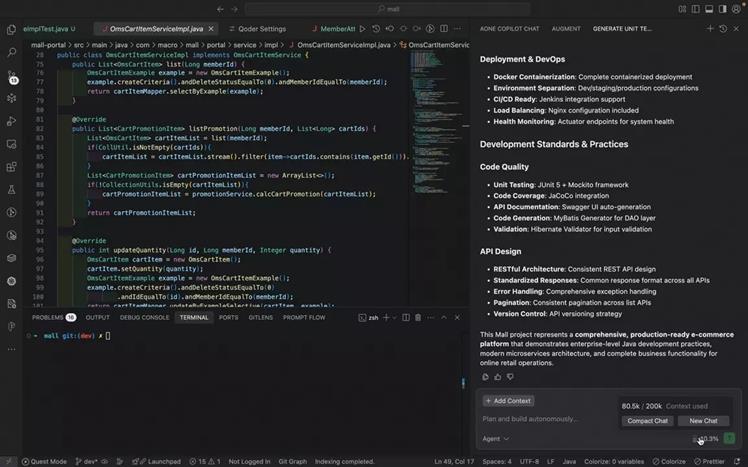Open the Agent mode dropdown

[496, 438]
